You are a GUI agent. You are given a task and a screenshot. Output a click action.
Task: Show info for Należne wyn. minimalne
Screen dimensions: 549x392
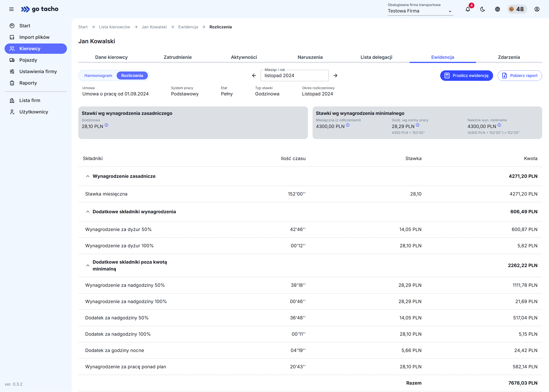point(499,125)
